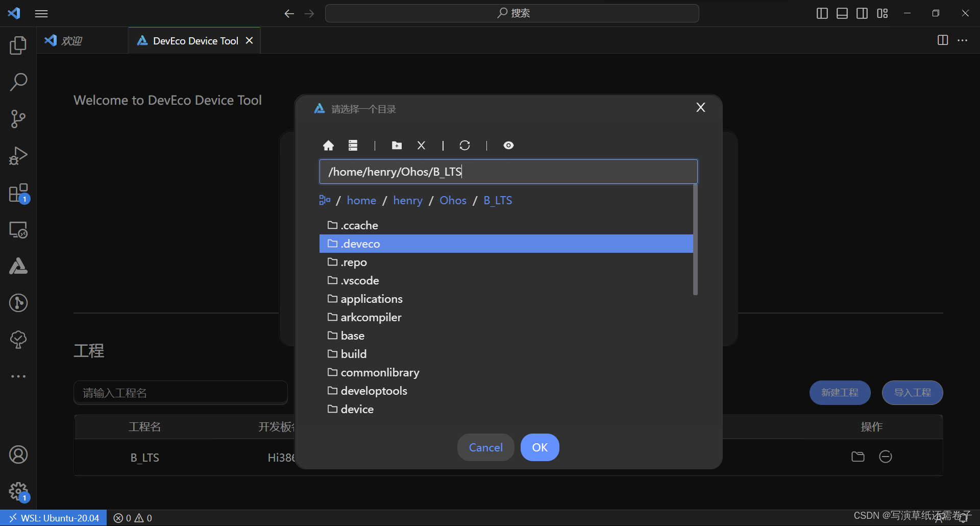Select the build folder
The image size is (980, 526).
[x=506, y=354]
